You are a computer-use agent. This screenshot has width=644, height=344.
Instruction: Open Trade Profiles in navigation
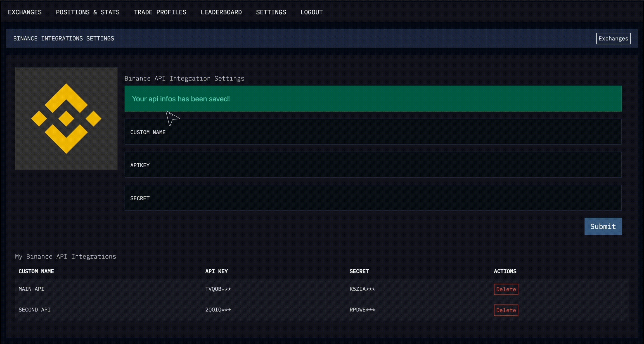[160, 12]
